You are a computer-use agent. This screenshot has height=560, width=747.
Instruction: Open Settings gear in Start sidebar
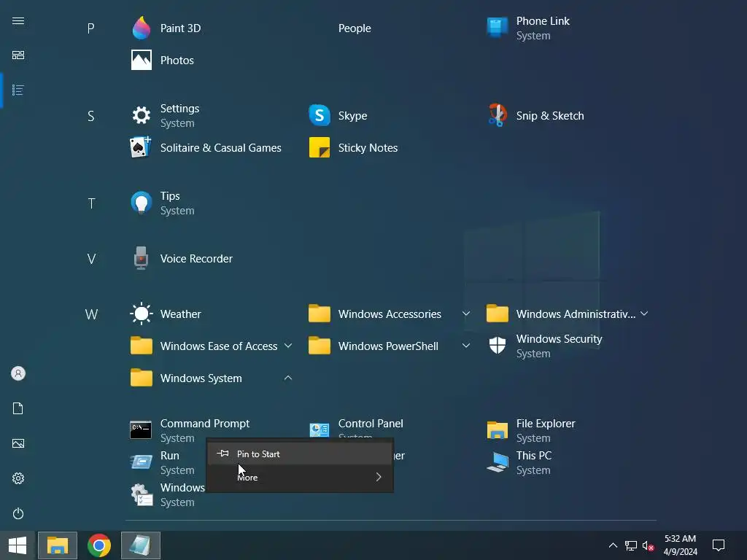[18, 478]
